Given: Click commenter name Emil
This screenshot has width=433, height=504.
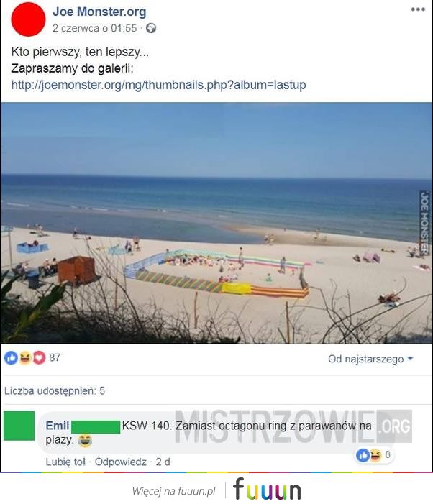Looking at the screenshot, I should click(x=58, y=426).
